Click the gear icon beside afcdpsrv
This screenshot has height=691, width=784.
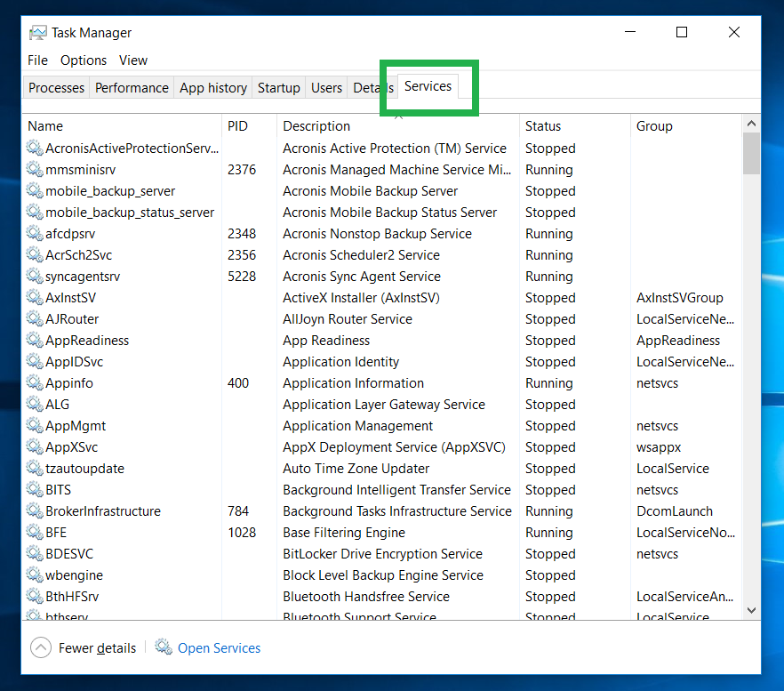tap(35, 234)
